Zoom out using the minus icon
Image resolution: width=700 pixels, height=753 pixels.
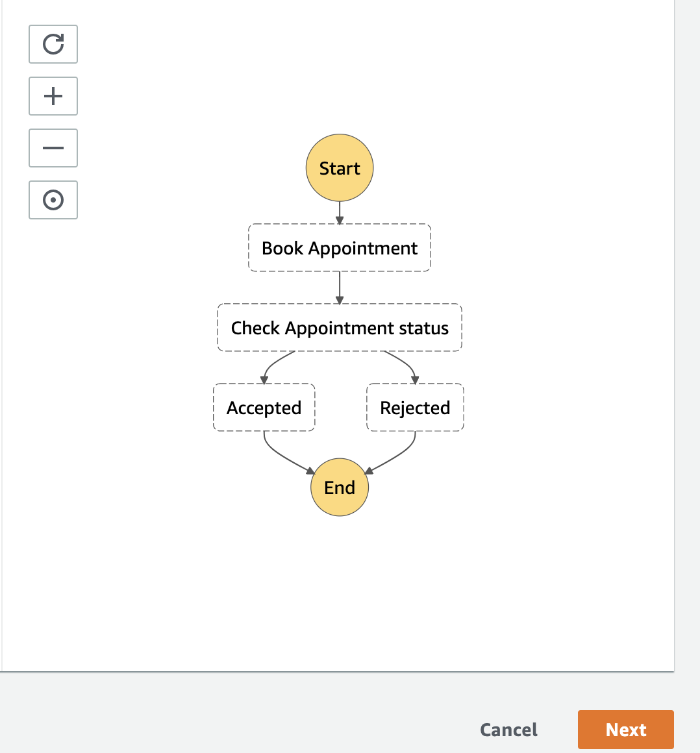coord(53,148)
